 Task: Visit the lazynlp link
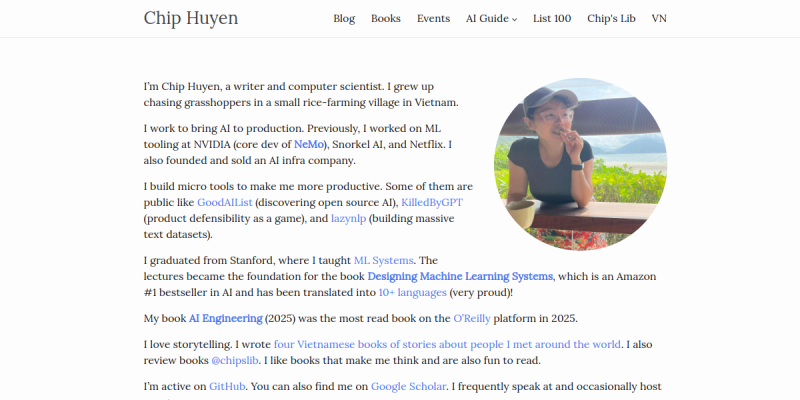tap(348, 219)
